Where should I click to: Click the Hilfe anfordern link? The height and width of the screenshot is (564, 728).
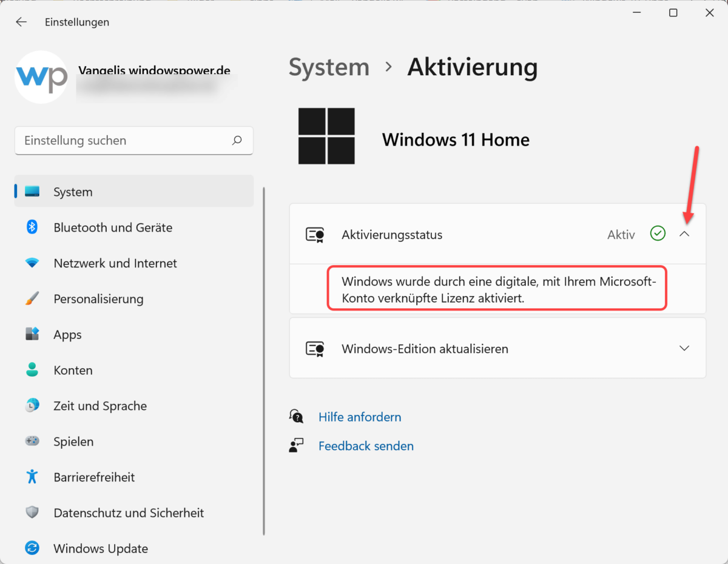point(359,417)
